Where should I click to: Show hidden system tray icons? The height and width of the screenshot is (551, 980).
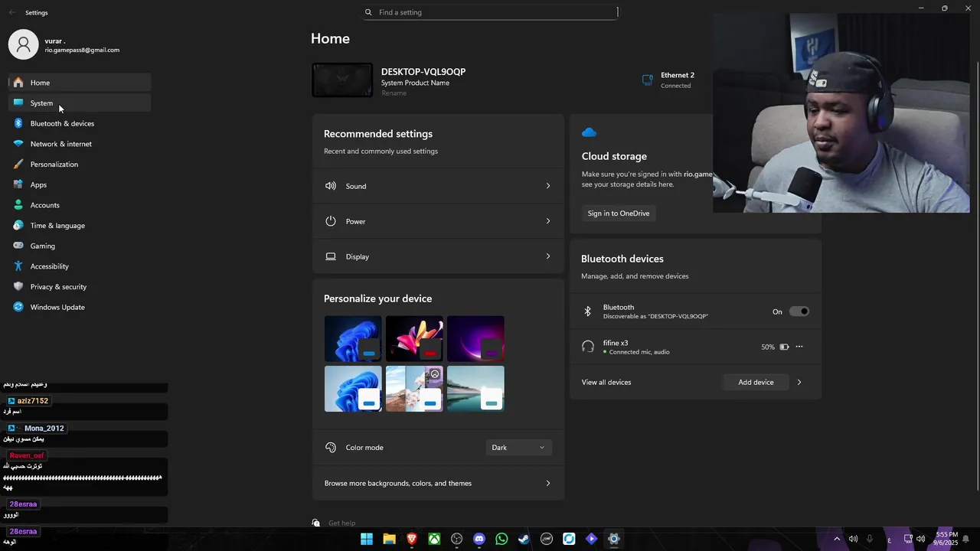tap(837, 539)
